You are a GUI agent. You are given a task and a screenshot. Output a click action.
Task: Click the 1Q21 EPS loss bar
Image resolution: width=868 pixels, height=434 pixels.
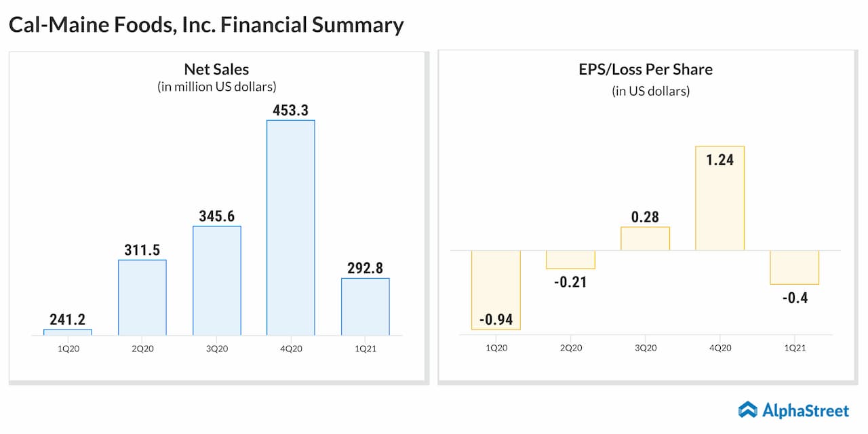point(794,267)
